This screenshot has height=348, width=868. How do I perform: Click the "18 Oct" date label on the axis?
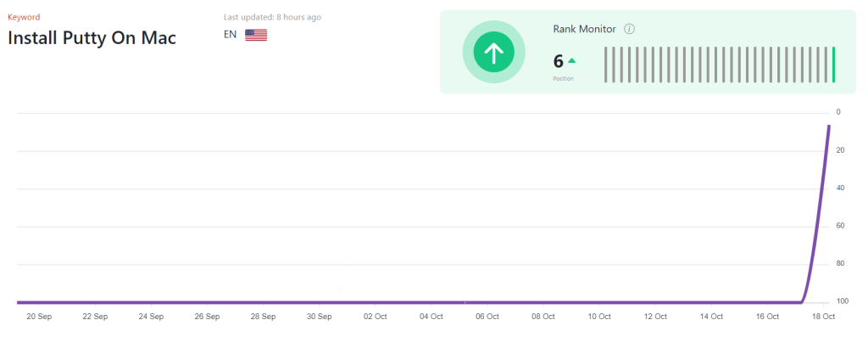point(823,317)
